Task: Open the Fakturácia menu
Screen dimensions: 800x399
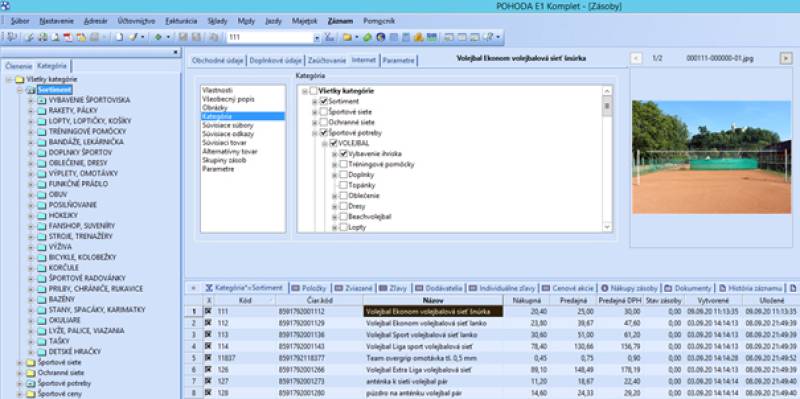Action: coord(181,21)
